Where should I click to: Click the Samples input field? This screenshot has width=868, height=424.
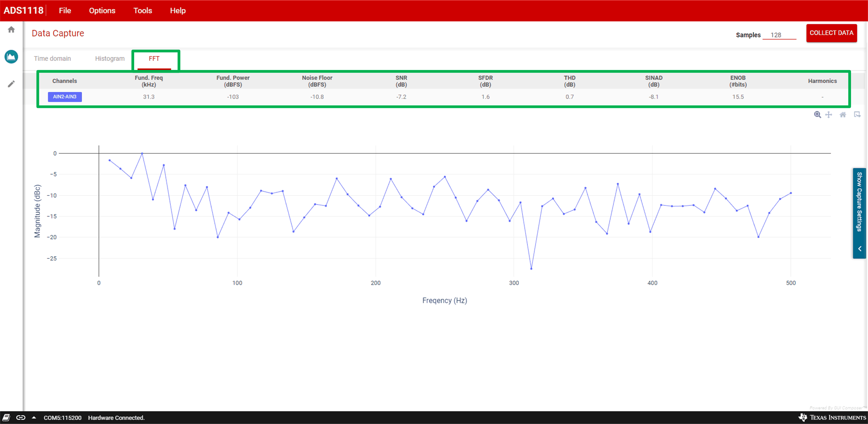(x=779, y=35)
